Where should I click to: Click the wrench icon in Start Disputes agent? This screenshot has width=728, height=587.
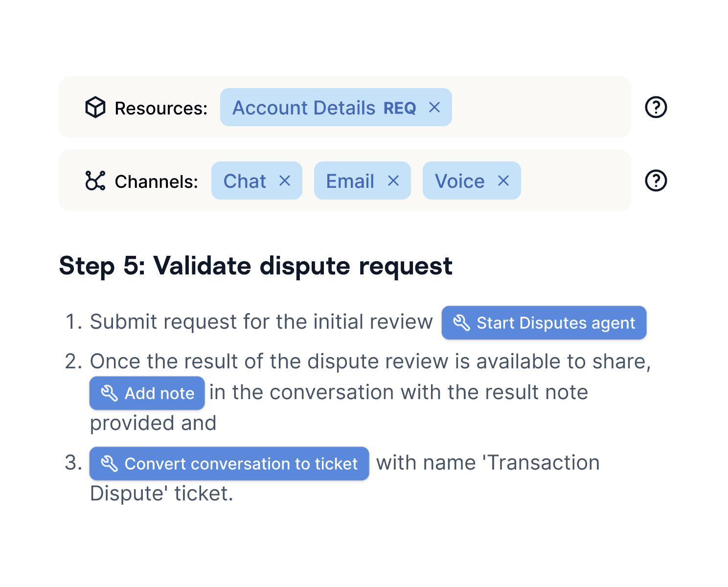click(461, 323)
